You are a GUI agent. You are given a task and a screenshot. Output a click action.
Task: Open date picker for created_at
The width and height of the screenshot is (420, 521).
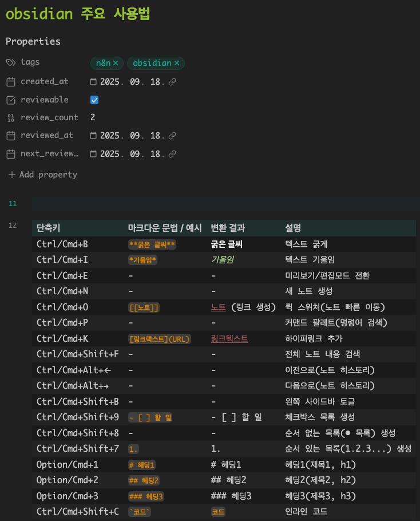tap(93, 82)
